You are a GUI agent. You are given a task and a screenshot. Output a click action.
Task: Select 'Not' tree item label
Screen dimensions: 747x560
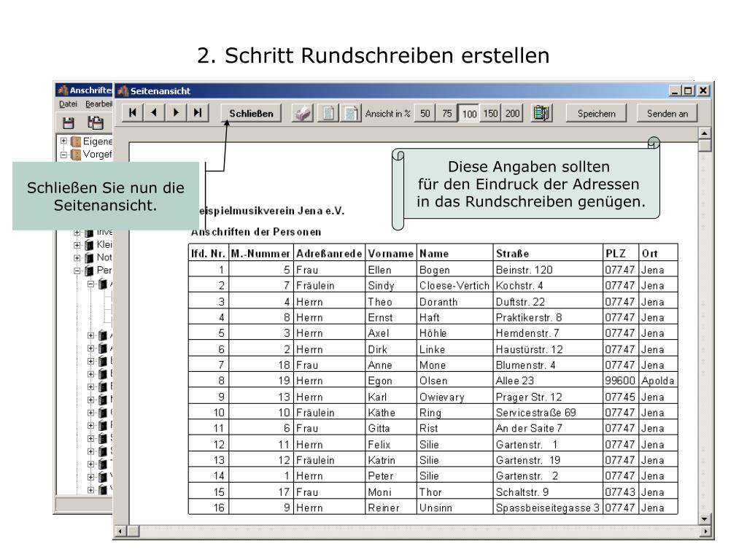104,257
